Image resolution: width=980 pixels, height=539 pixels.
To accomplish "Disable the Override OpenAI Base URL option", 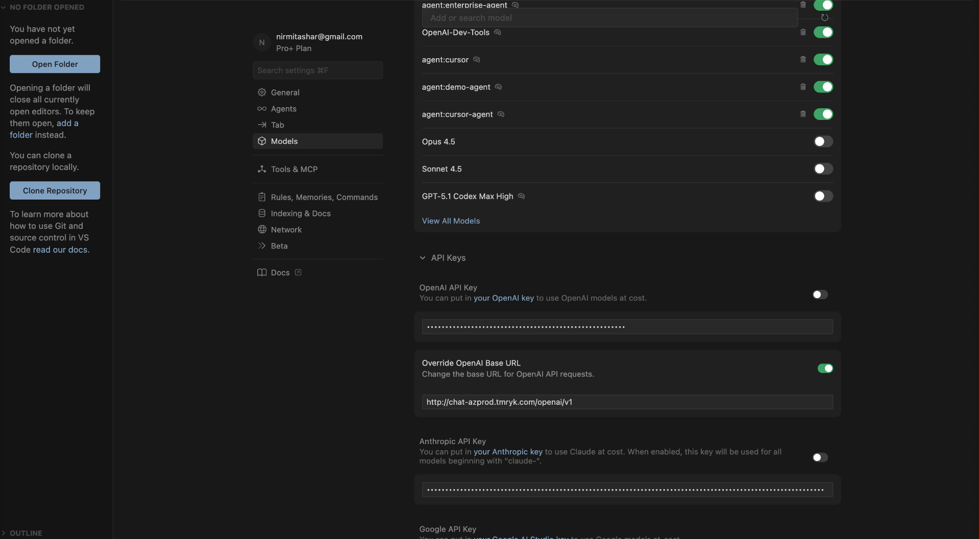I will pyautogui.click(x=825, y=368).
